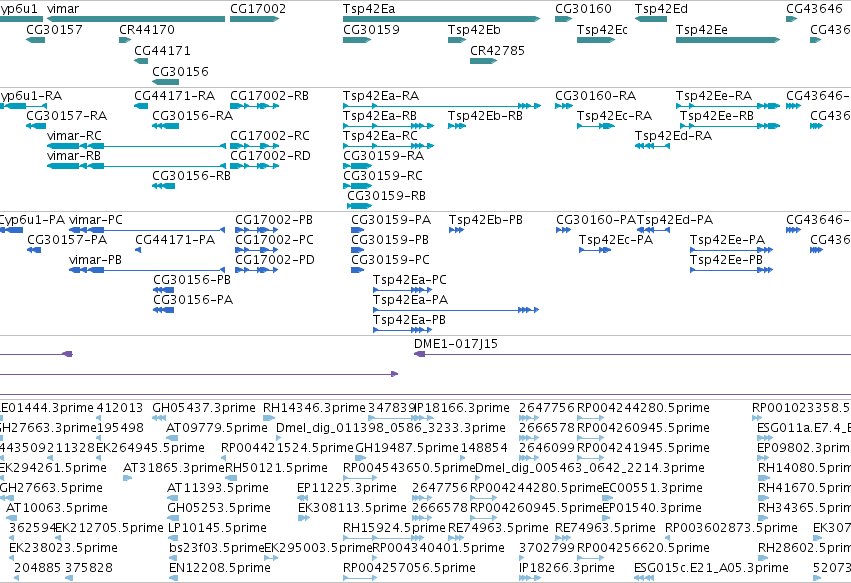This screenshot has height=583, width=851.
Task: Open the CG17002-RD transcript
Action: pyautogui.click(x=255, y=166)
